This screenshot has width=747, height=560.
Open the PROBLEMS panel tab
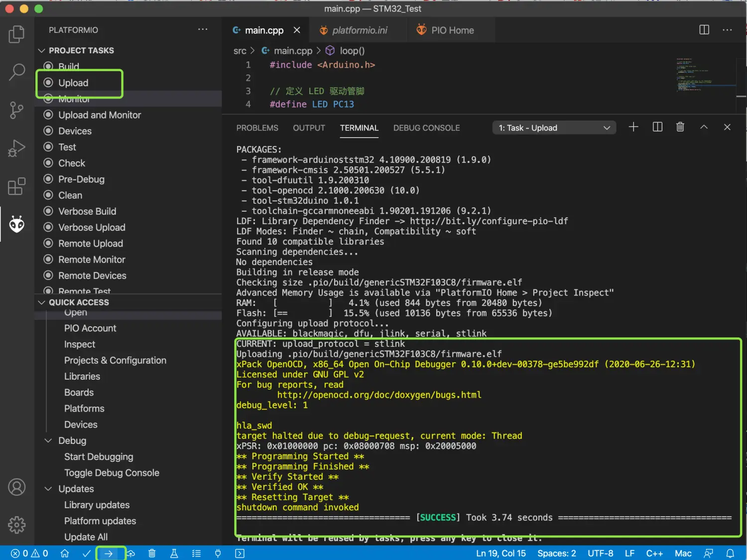pos(257,128)
